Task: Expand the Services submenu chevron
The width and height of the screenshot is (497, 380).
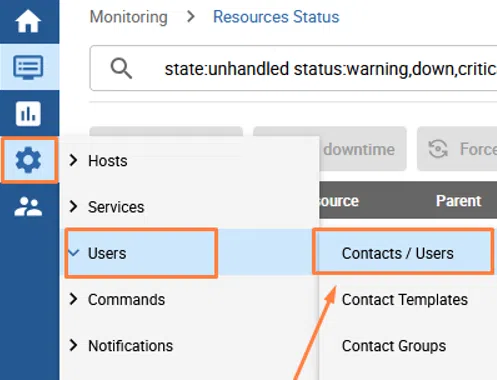Action: tap(73, 207)
